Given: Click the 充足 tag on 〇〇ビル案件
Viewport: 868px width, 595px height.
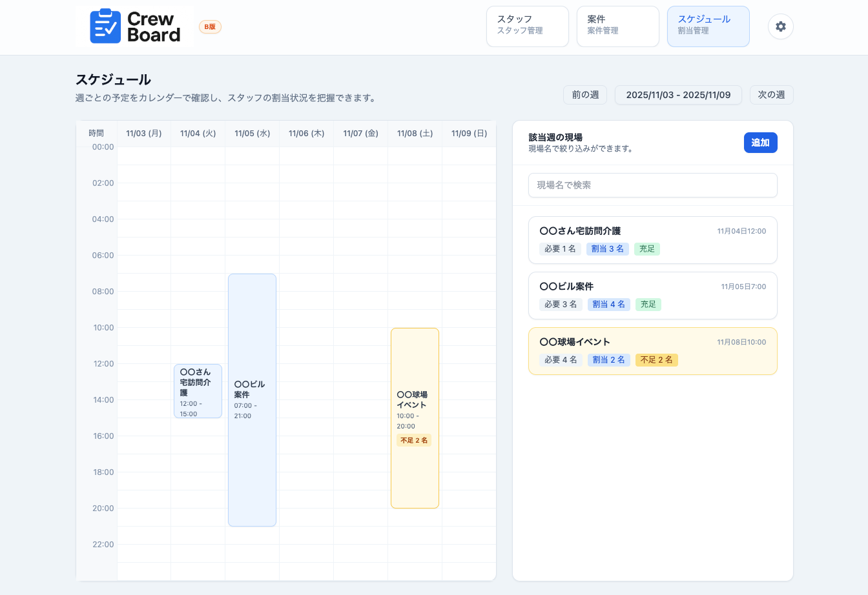Looking at the screenshot, I should coord(648,304).
